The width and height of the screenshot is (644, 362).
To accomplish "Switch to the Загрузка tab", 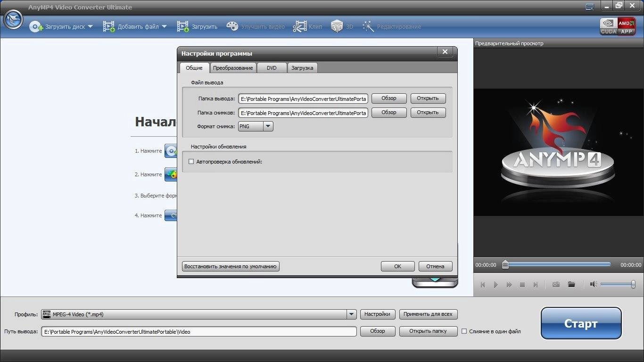I will click(302, 68).
